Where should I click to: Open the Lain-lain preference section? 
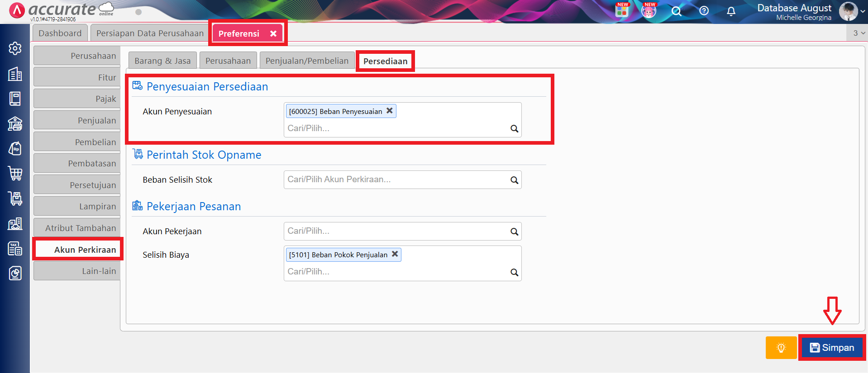click(77, 271)
